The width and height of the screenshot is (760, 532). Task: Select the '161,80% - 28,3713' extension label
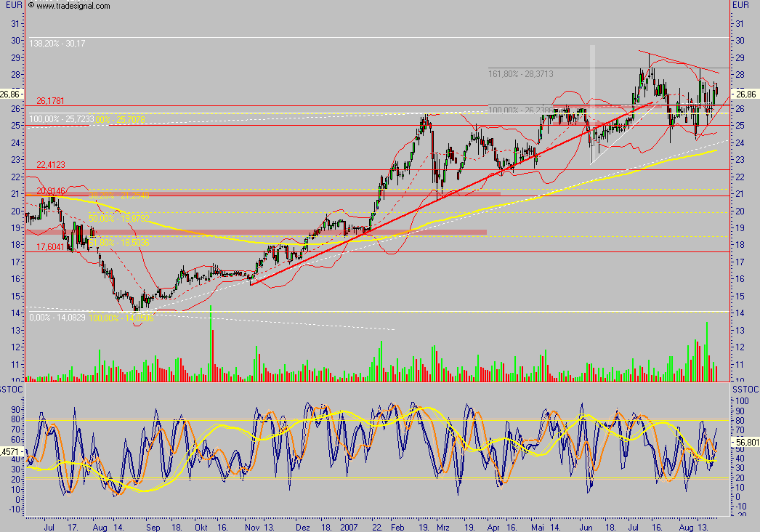520,74
